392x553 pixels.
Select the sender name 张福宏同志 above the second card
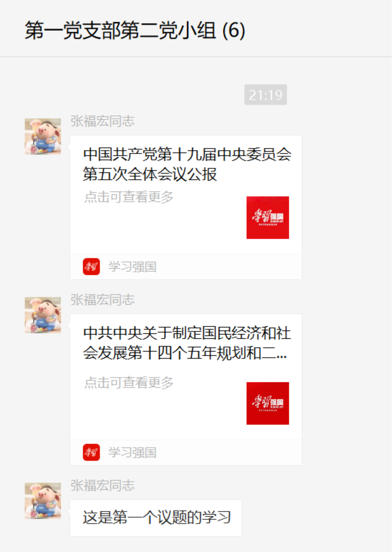102,300
